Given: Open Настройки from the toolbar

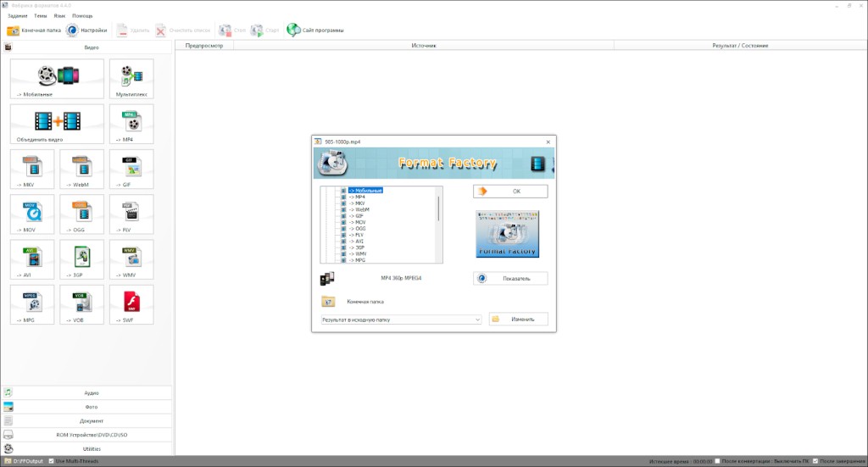Looking at the screenshot, I should (x=86, y=31).
